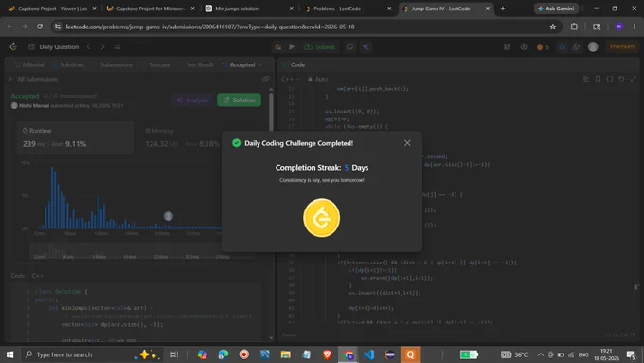Switch to the Editorial tab
Viewport: 644px width, 363px height.
point(29,65)
